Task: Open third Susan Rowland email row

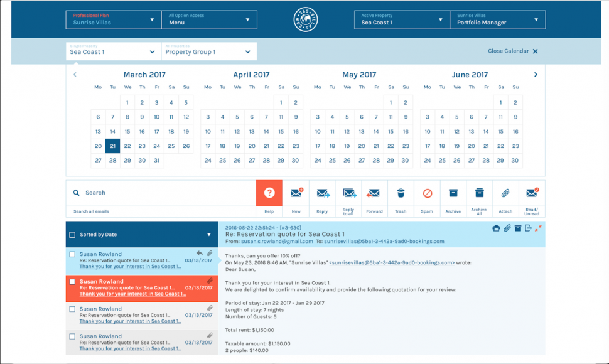Action: pyautogui.click(x=142, y=316)
